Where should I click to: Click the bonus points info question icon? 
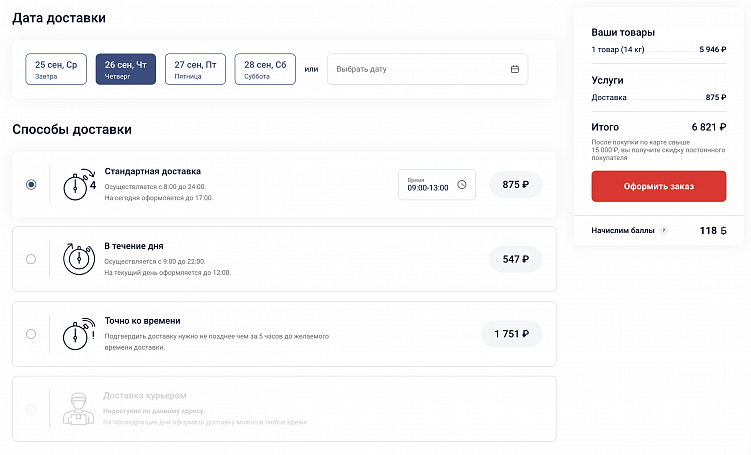(664, 230)
